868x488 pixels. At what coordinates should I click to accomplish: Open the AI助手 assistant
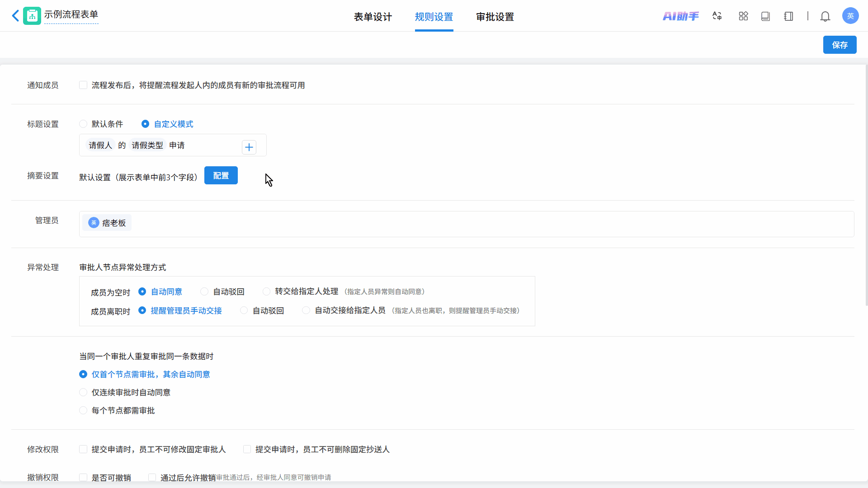[680, 16]
